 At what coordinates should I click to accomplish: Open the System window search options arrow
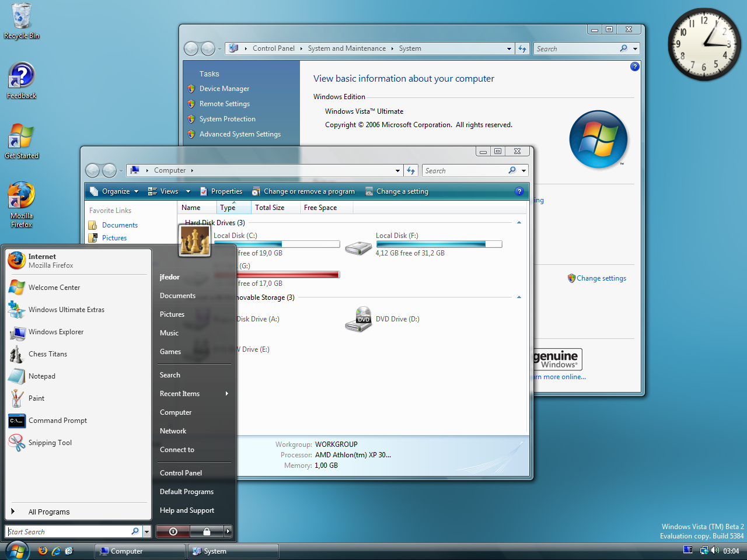[x=636, y=49]
